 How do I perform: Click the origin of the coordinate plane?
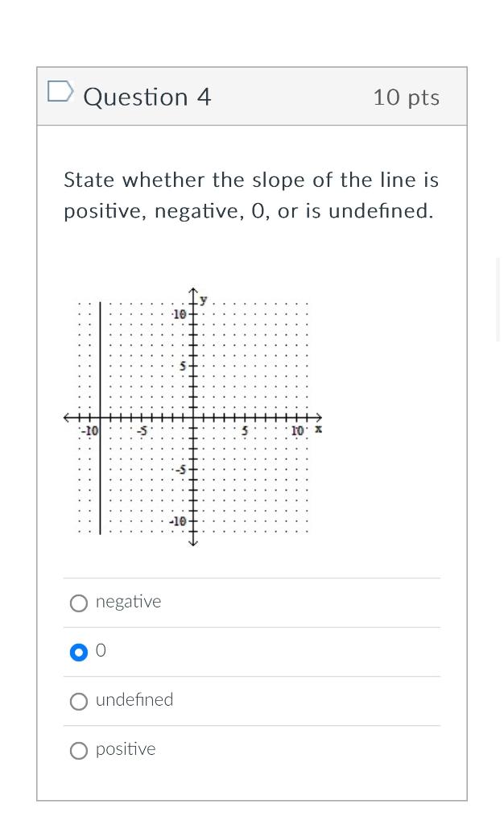pos(193,418)
